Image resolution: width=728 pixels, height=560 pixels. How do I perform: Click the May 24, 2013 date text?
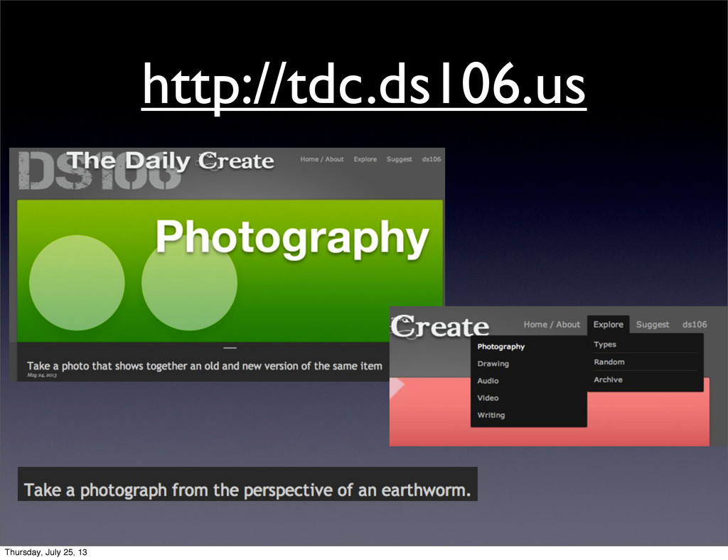click(42, 375)
